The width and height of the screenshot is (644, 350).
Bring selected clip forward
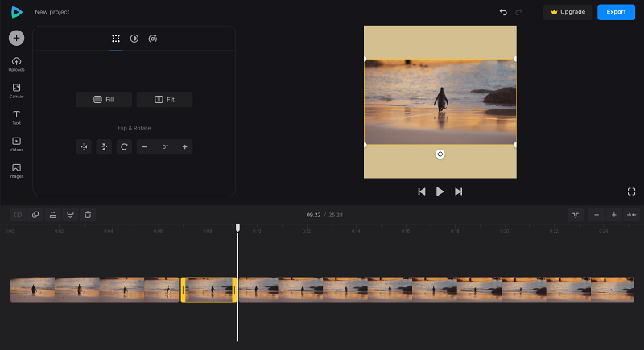tap(53, 215)
